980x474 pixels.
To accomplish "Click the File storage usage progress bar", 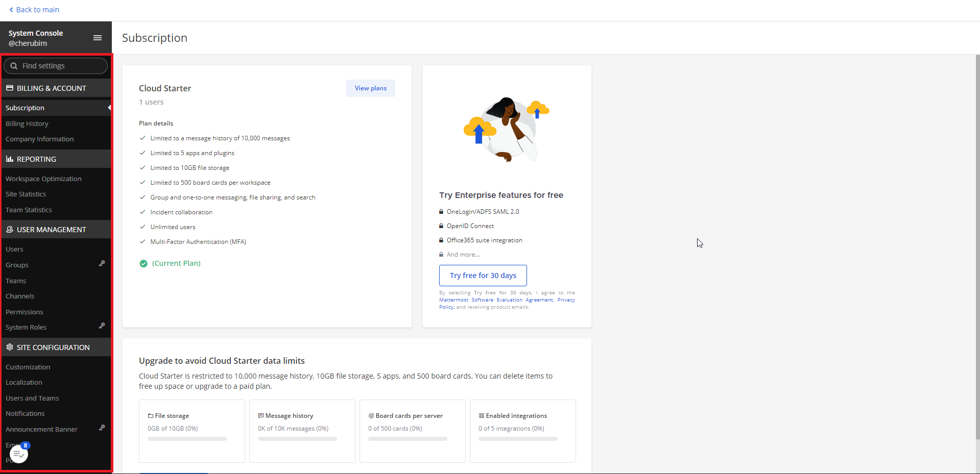I will [187, 439].
